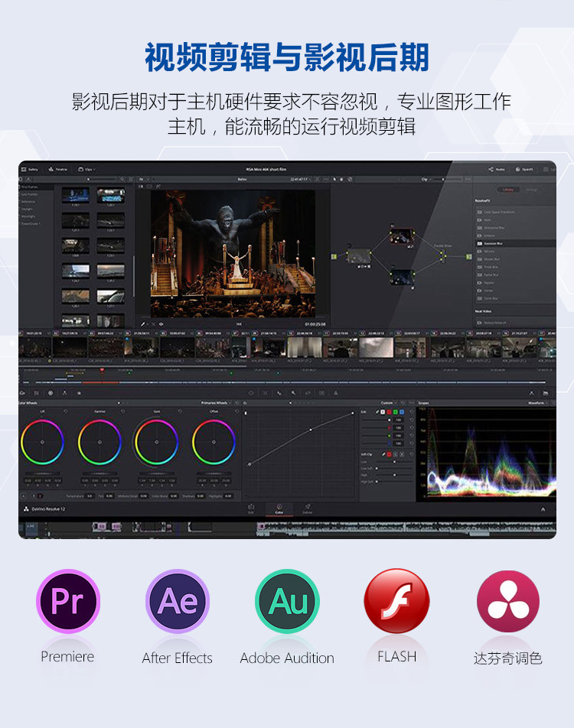Reset the Gamma color wheel

tap(122, 411)
